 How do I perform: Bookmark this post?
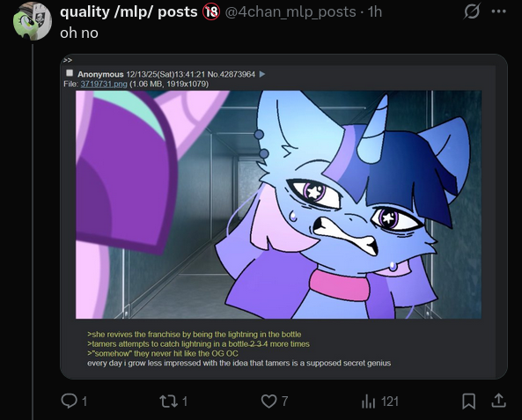468,401
